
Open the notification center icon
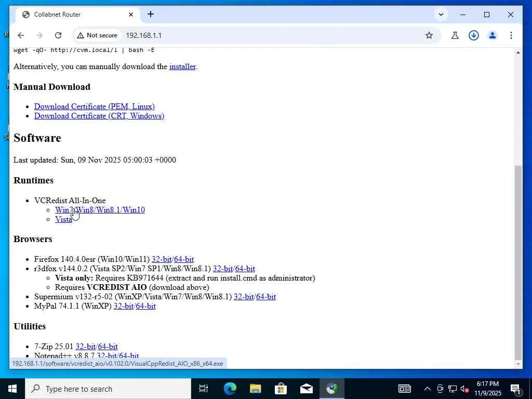[516, 389]
